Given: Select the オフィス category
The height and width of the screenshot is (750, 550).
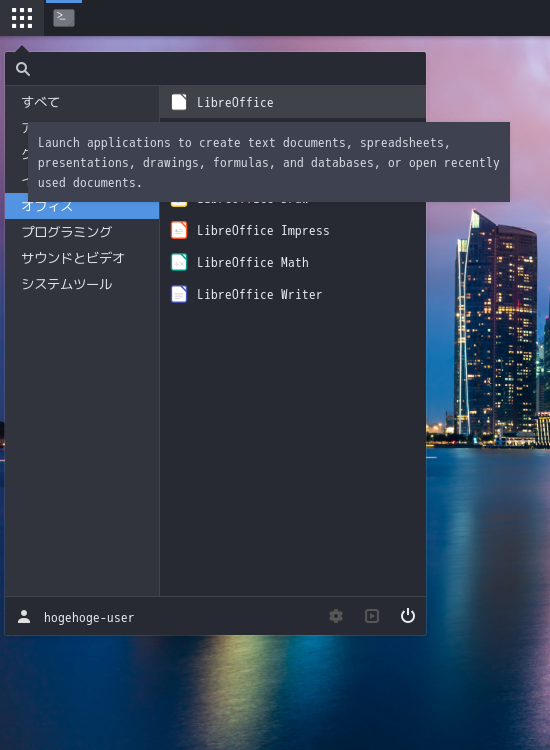Looking at the screenshot, I should 82,206.
